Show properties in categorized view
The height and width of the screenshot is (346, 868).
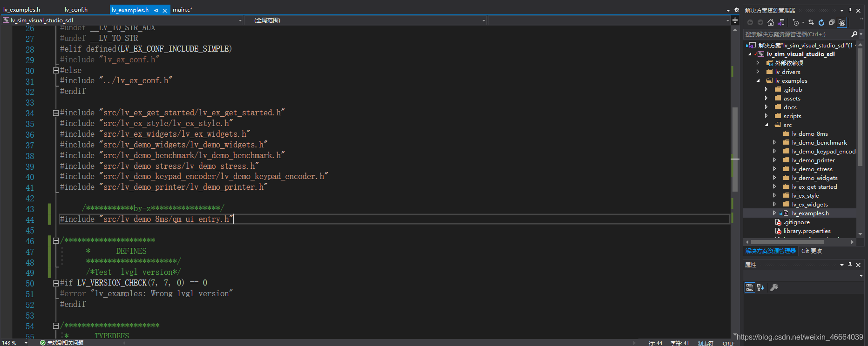click(749, 287)
